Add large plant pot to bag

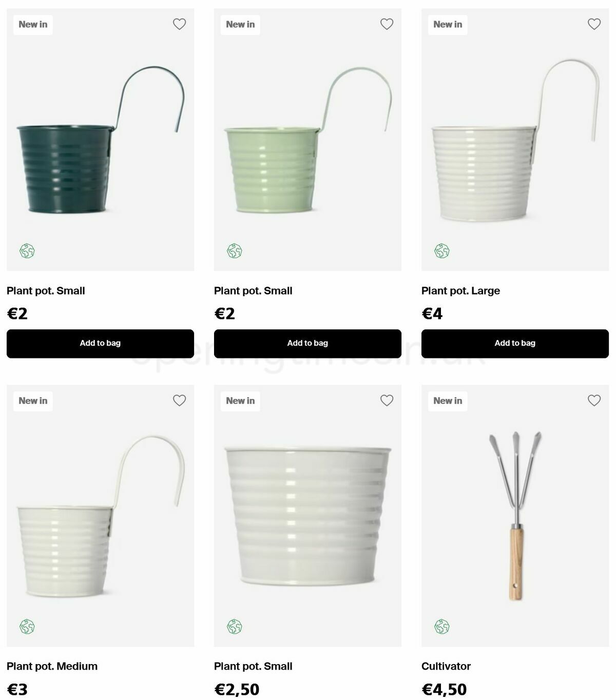tap(515, 344)
